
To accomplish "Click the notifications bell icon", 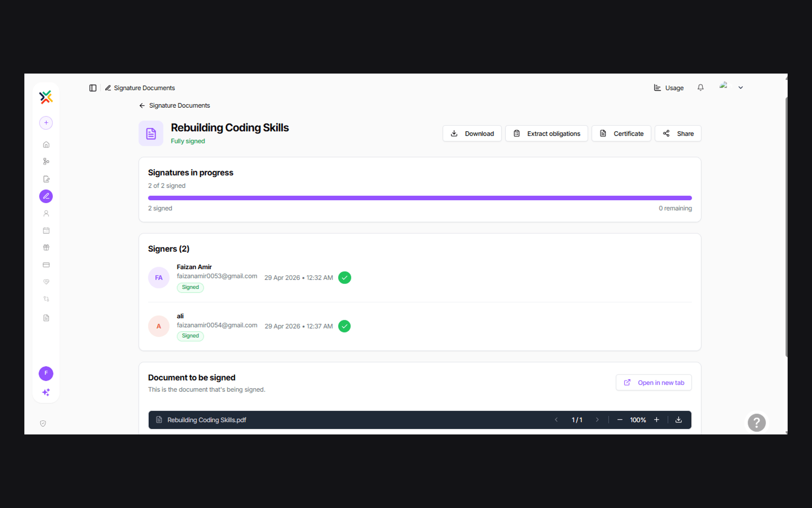I will click(700, 87).
